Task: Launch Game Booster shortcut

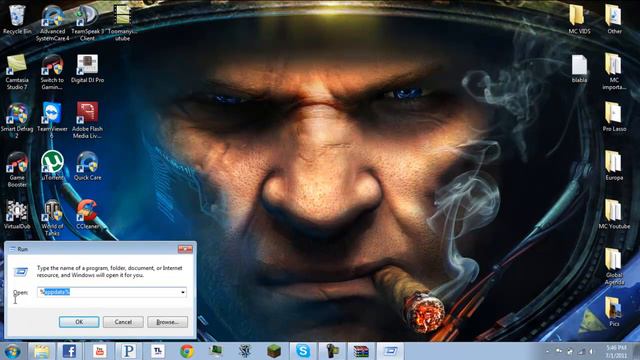Action: pyautogui.click(x=17, y=170)
